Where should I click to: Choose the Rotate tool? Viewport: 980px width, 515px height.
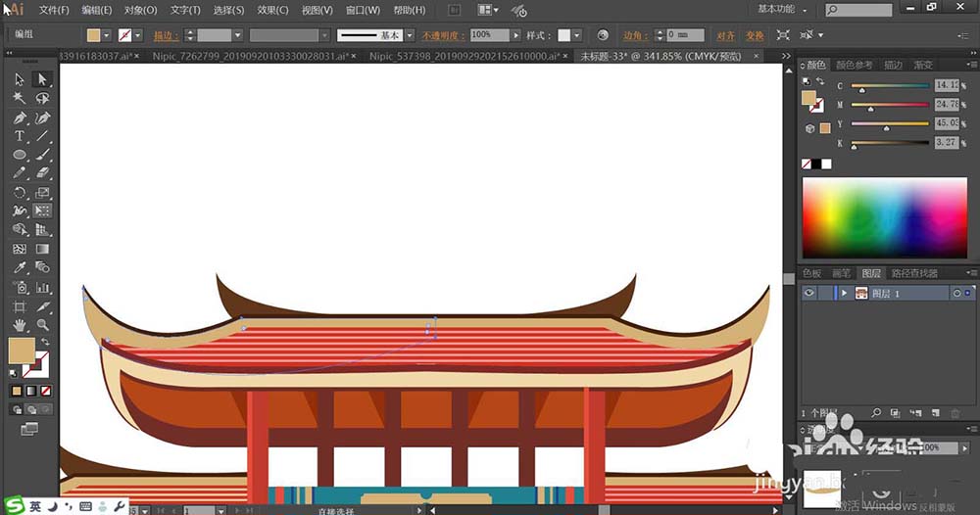coord(20,192)
